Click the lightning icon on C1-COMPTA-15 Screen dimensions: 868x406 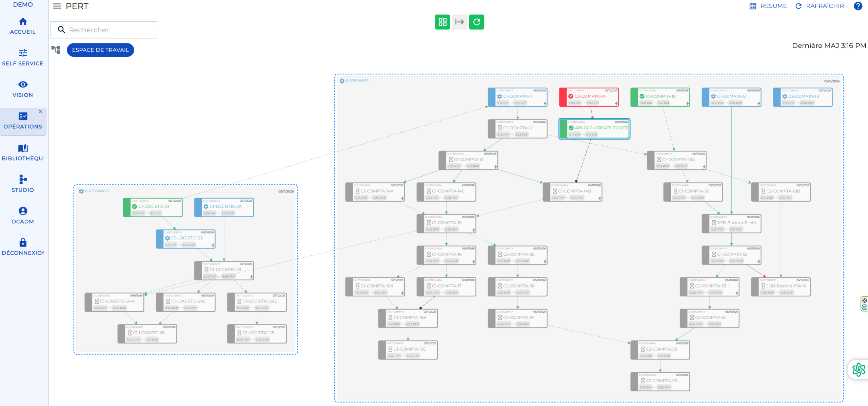(x=474, y=230)
